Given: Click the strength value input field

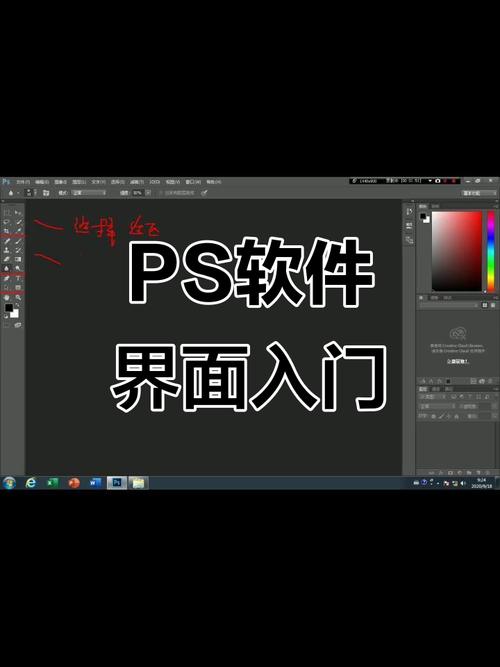Looking at the screenshot, I should [137, 193].
